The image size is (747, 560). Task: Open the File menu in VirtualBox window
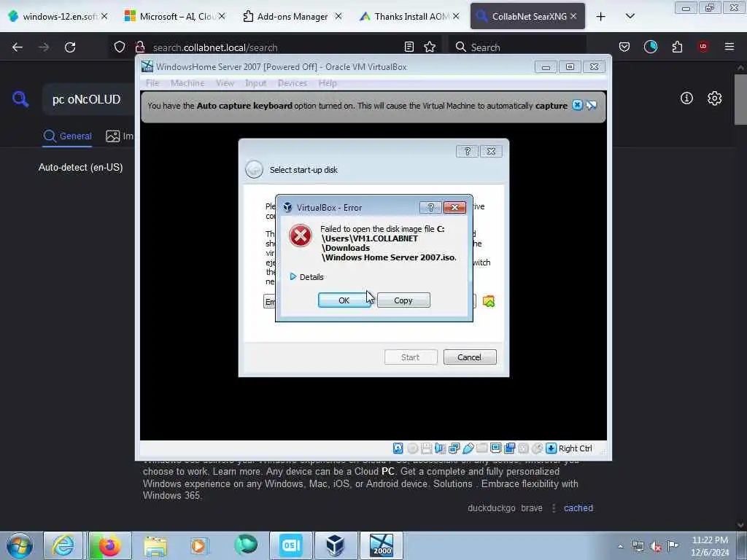tap(152, 83)
